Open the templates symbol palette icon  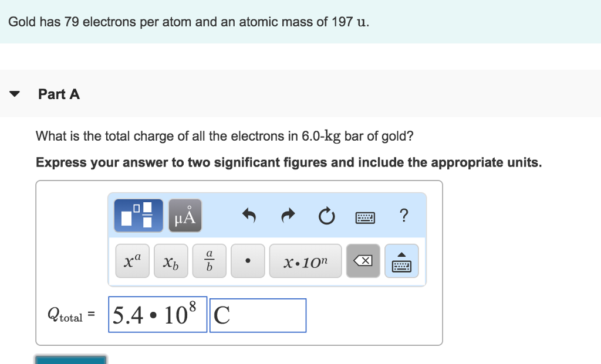coord(139,215)
